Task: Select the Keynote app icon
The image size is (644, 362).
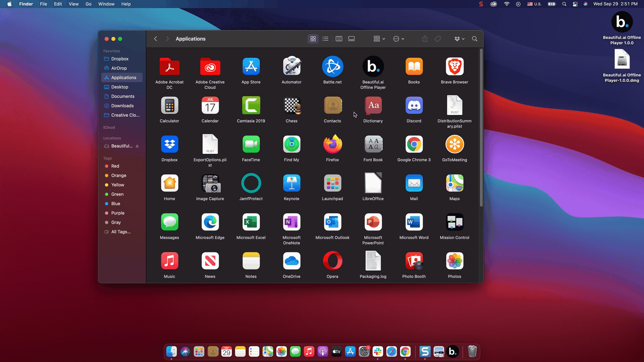Action: [x=291, y=183]
